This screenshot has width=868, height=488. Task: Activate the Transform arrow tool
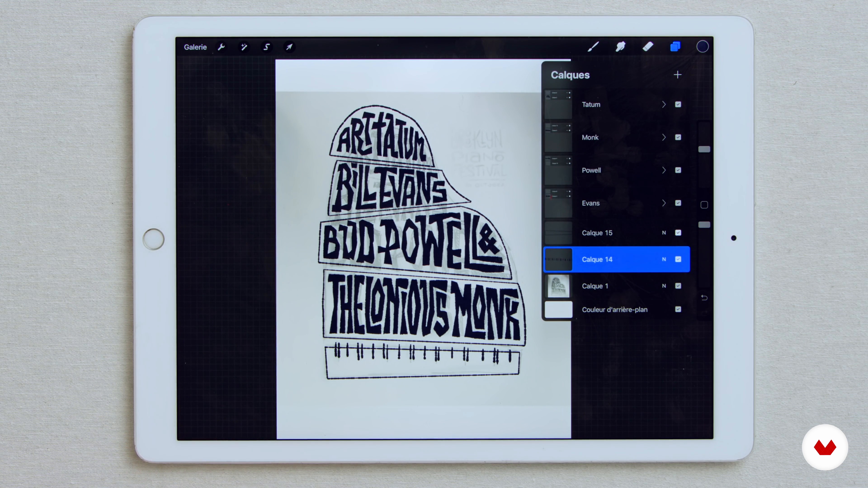289,47
